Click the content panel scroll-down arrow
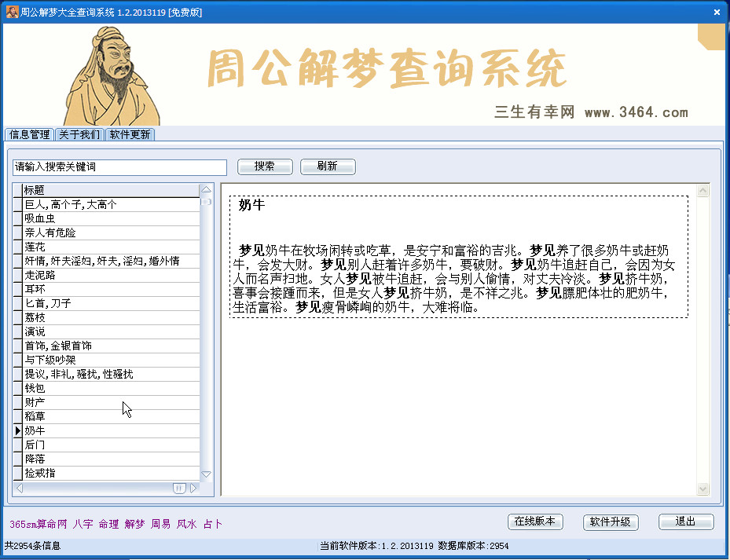730x560 pixels. click(x=702, y=489)
